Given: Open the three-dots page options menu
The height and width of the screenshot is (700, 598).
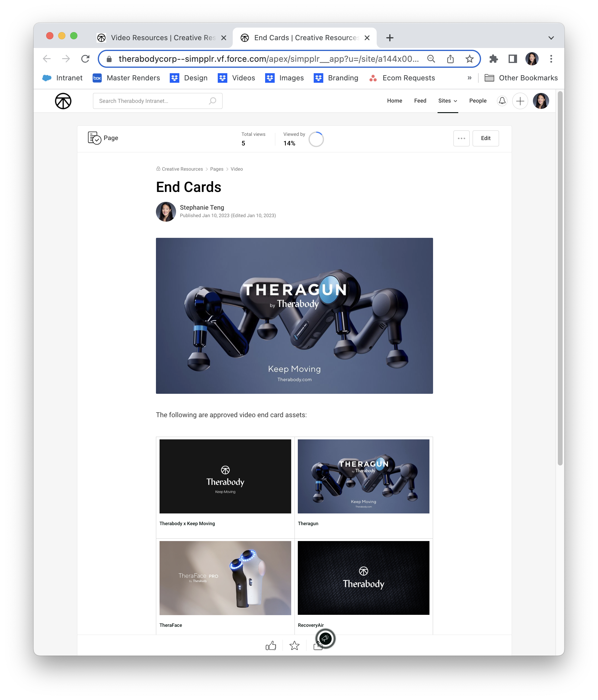Looking at the screenshot, I should coord(461,138).
